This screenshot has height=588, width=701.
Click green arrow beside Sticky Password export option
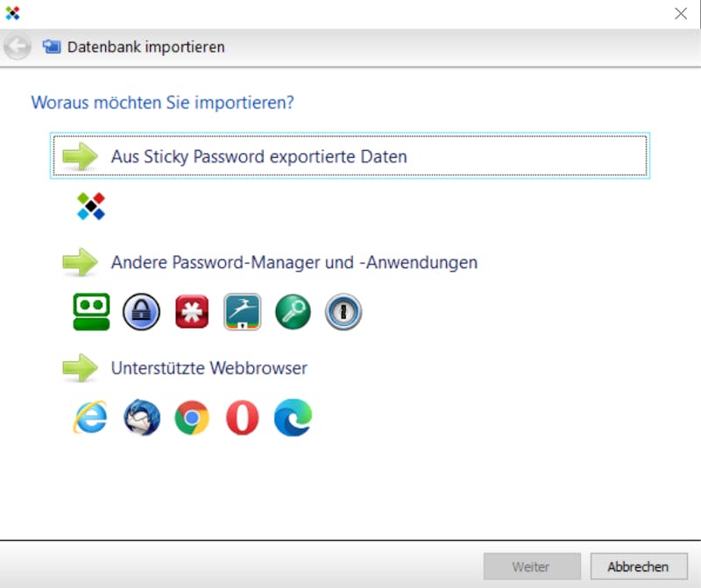[80, 156]
